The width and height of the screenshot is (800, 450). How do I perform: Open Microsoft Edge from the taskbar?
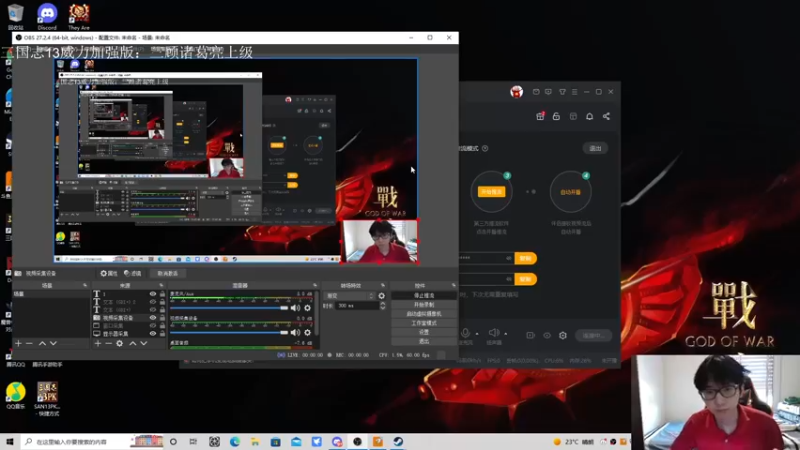pos(235,441)
